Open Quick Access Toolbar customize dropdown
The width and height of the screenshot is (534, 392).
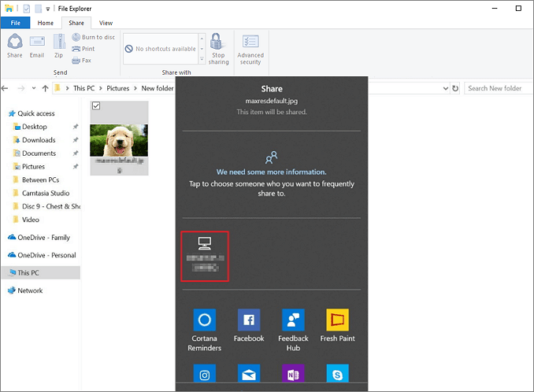48,9
